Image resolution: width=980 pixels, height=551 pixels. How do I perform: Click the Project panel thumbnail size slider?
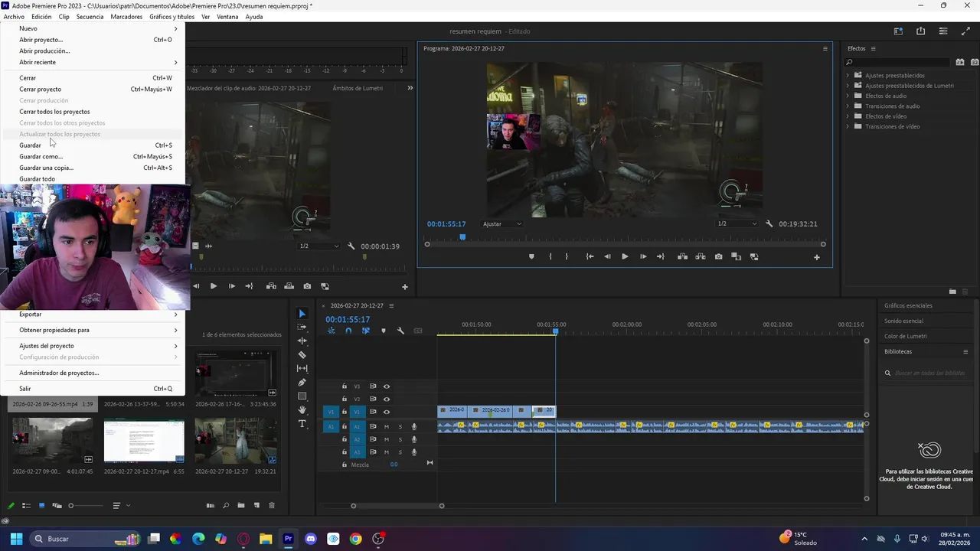click(x=71, y=506)
